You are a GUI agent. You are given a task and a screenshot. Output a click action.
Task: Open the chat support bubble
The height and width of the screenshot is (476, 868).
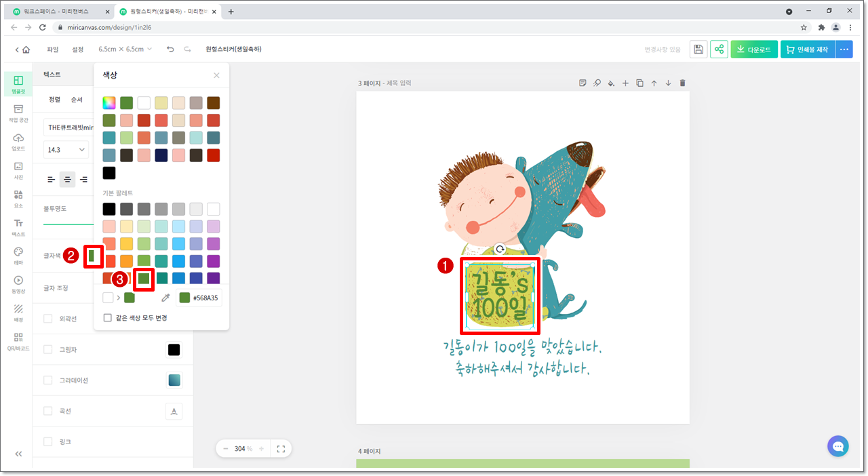point(838,446)
